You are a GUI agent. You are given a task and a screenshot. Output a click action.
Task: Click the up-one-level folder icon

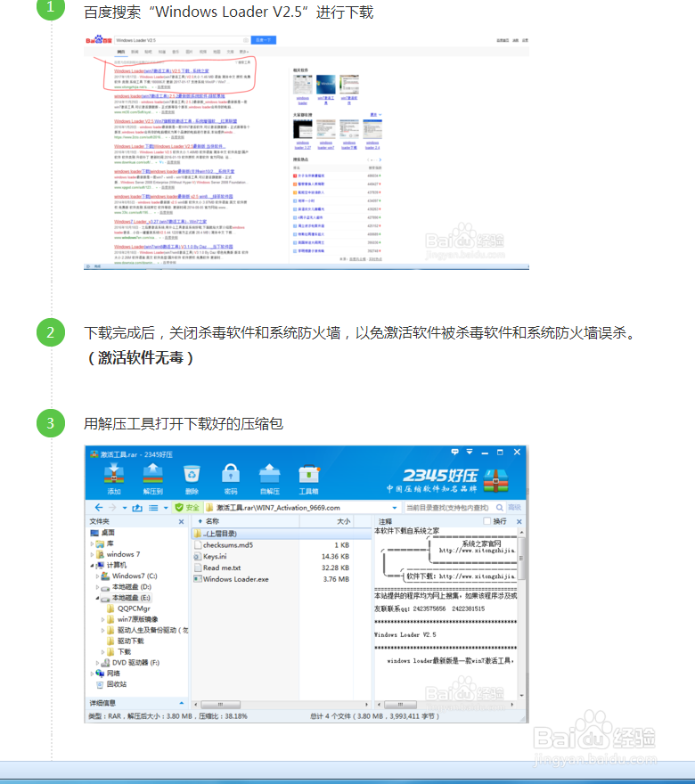pos(137,508)
